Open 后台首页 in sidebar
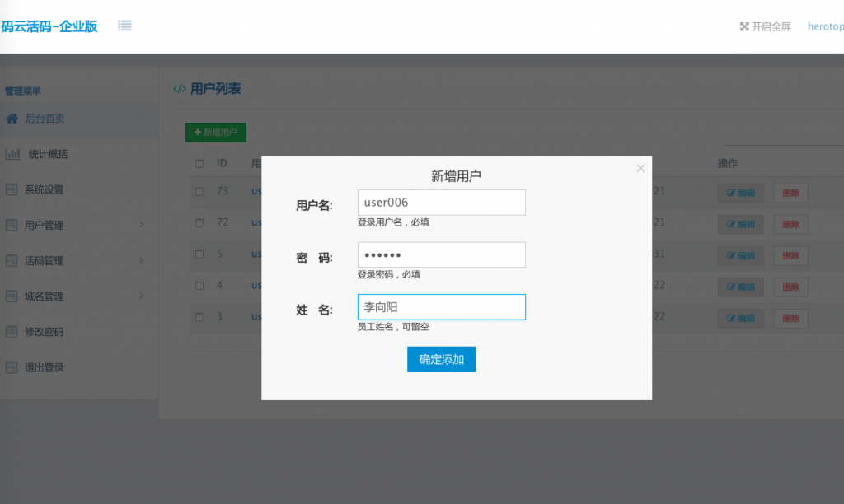The width and height of the screenshot is (844, 504). tap(79, 119)
